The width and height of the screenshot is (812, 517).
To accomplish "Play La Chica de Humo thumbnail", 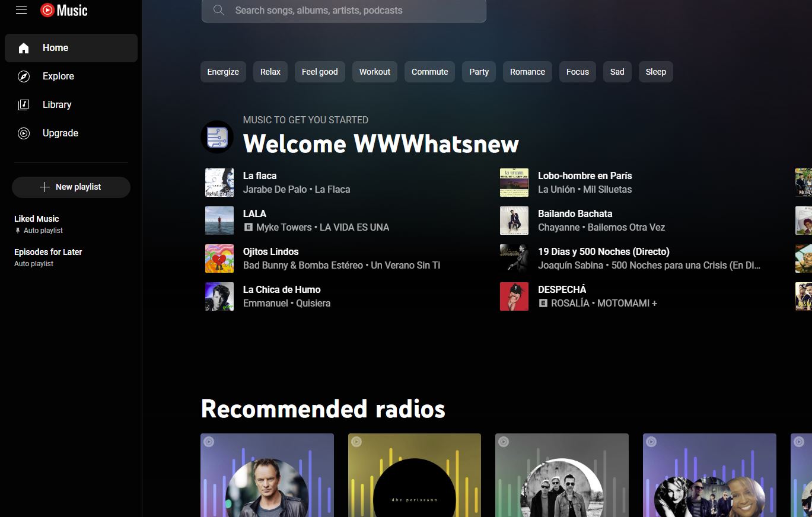I will pos(219,296).
